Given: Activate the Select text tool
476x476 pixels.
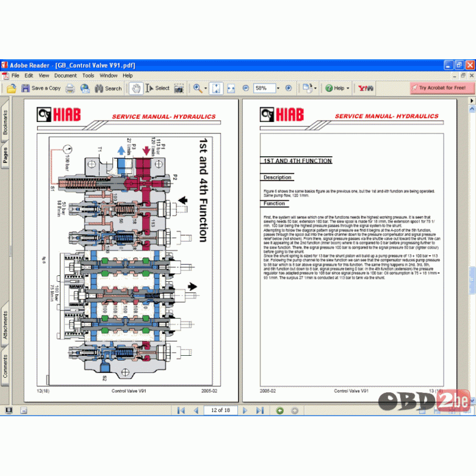Looking at the screenshot, I should pyautogui.click(x=157, y=88).
